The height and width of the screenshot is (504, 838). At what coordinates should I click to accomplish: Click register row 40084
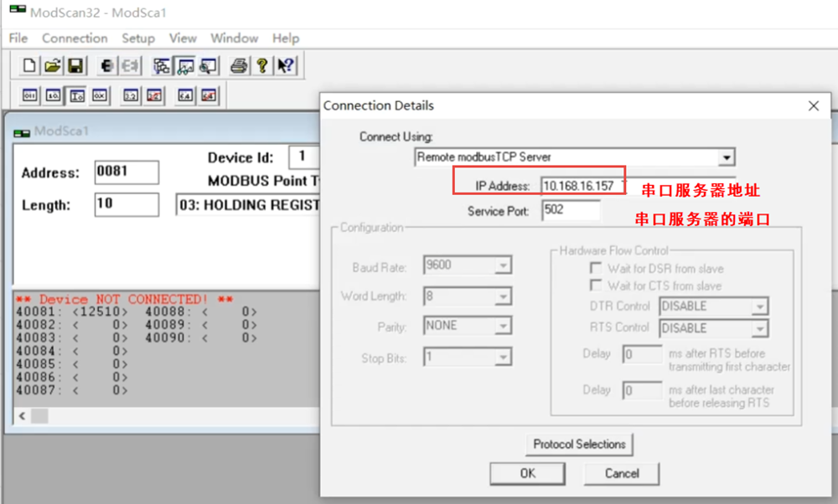click(x=71, y=352)
